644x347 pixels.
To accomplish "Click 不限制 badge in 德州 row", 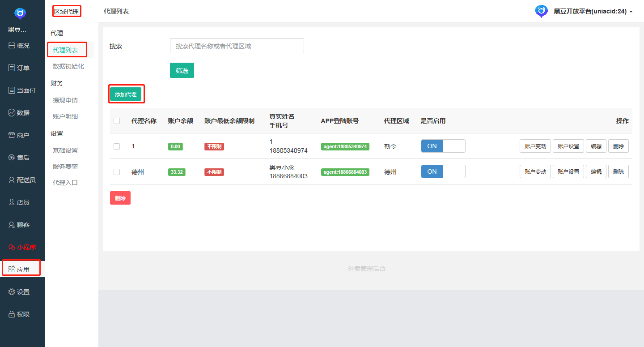I will tap(214, 172).
